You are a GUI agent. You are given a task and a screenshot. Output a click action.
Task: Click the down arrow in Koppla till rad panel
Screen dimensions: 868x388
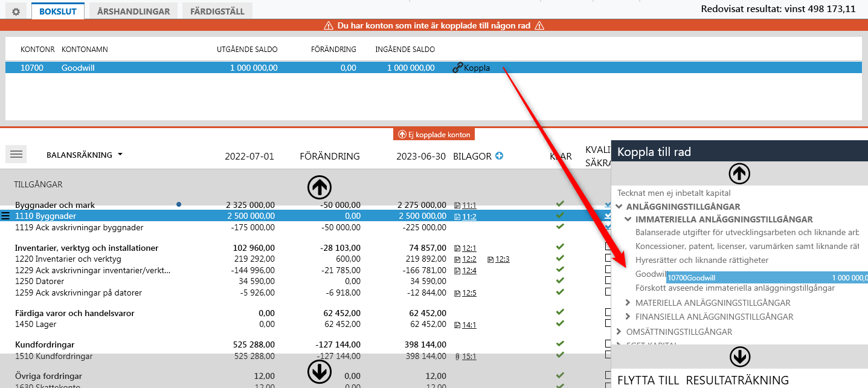coord(739,357)
